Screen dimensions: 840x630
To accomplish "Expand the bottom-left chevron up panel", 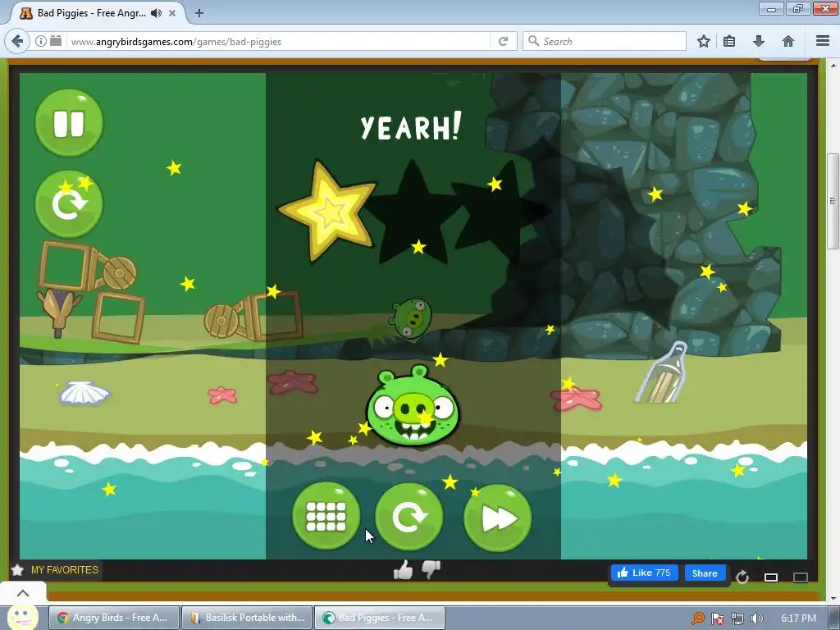I will (23, 593).
